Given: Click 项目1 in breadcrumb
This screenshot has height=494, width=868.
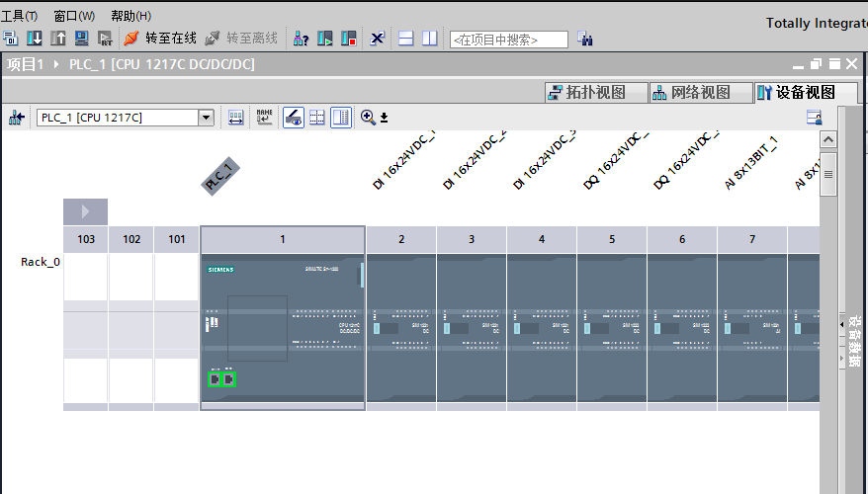Looking at the screenshot, I should click(25, 64).
